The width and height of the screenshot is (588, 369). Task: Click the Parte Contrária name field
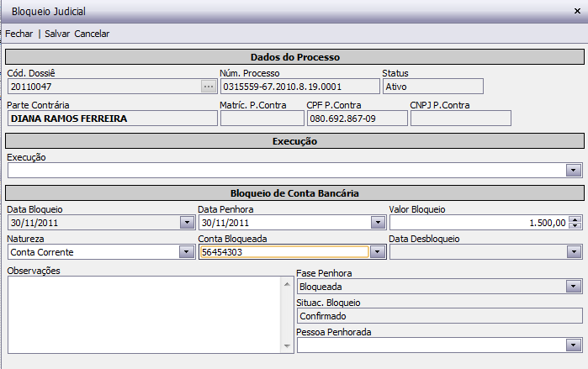(111, 119)
